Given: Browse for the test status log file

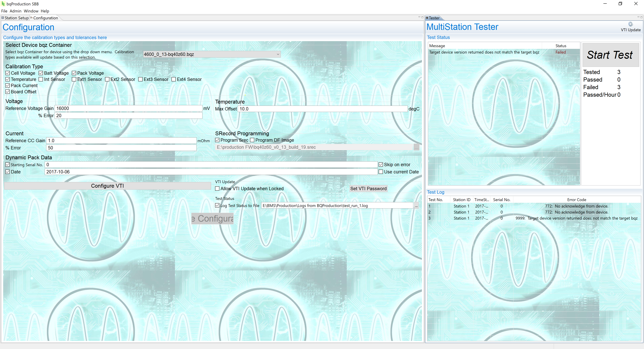Looking at the screenshot, I should pyautogui.click(x=416, y=206).
